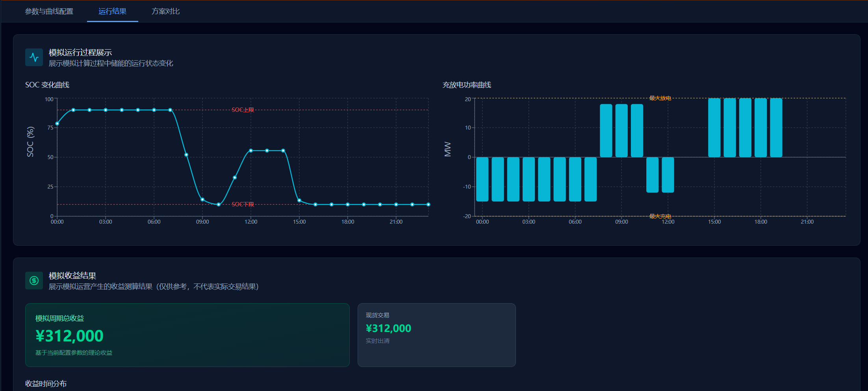
Task: Click the 模拟收益结果 heading
Action: pos(72,276)
